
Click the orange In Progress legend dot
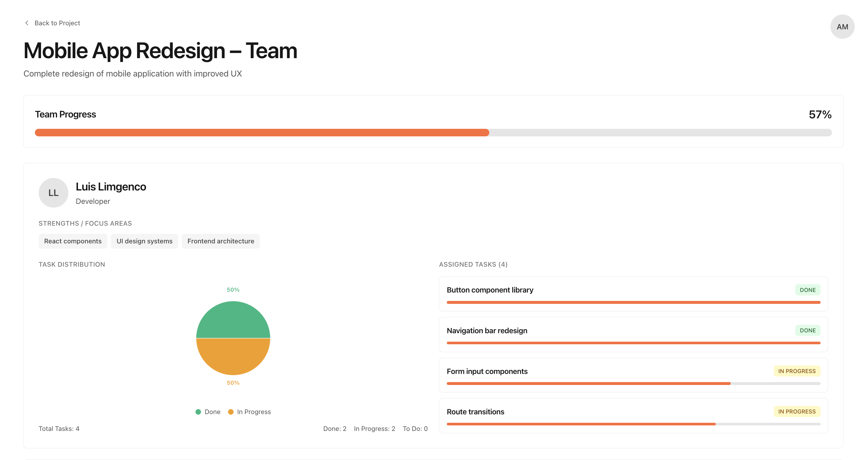click(231, 412)
